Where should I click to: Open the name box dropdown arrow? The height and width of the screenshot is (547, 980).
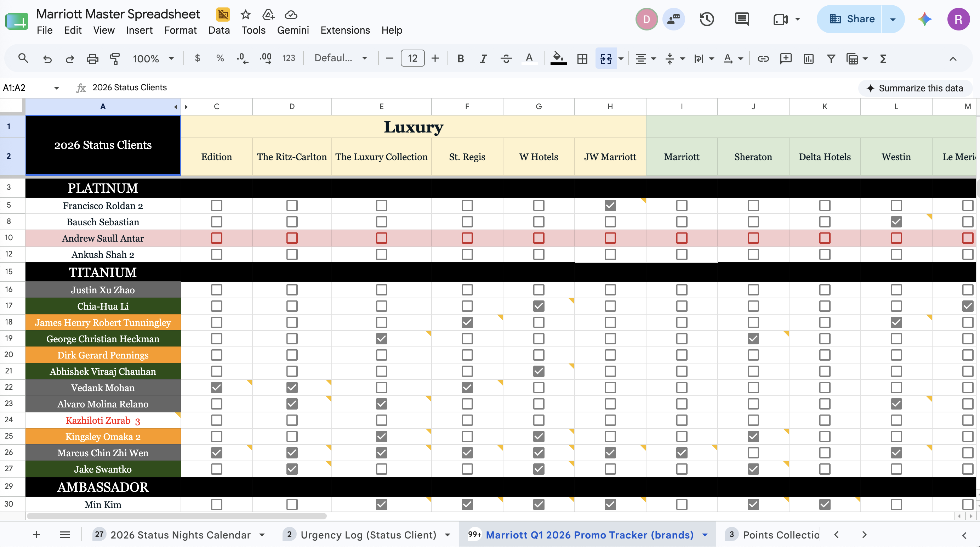click(x=57, y=88)
